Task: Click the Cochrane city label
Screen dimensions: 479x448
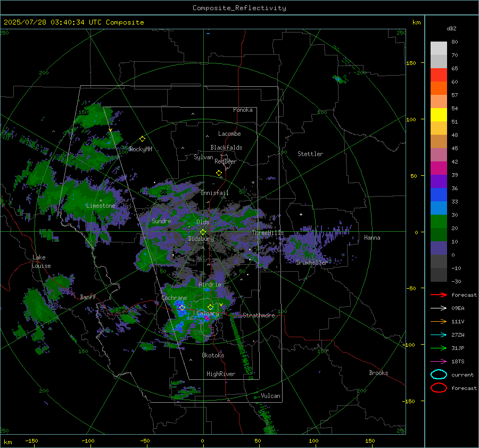Action: [x=174, y=298]
